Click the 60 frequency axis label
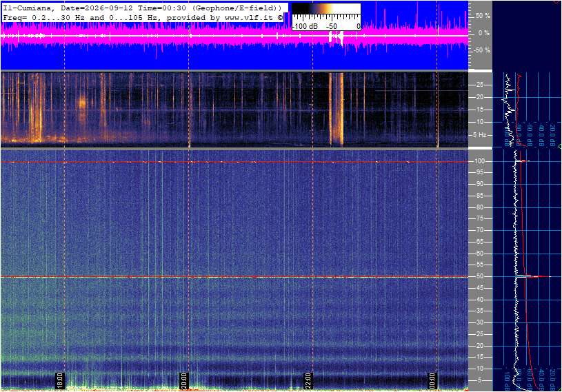 479,254
